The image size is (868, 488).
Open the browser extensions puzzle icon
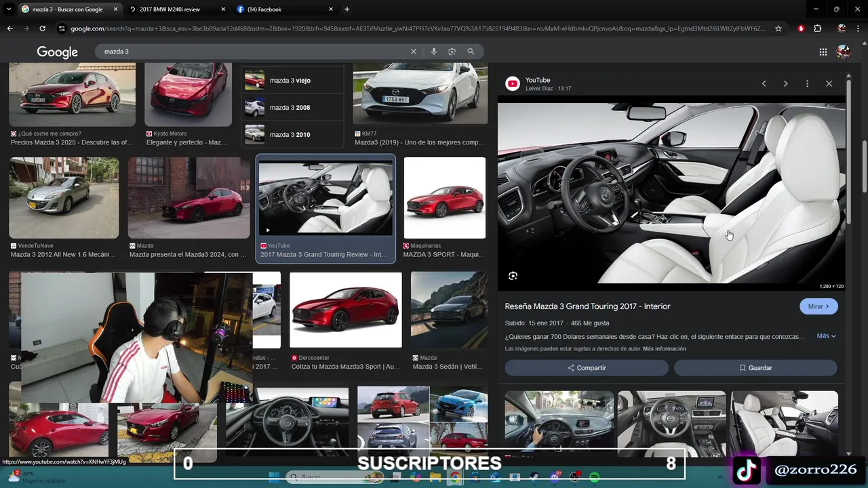[x=818, y=28]
